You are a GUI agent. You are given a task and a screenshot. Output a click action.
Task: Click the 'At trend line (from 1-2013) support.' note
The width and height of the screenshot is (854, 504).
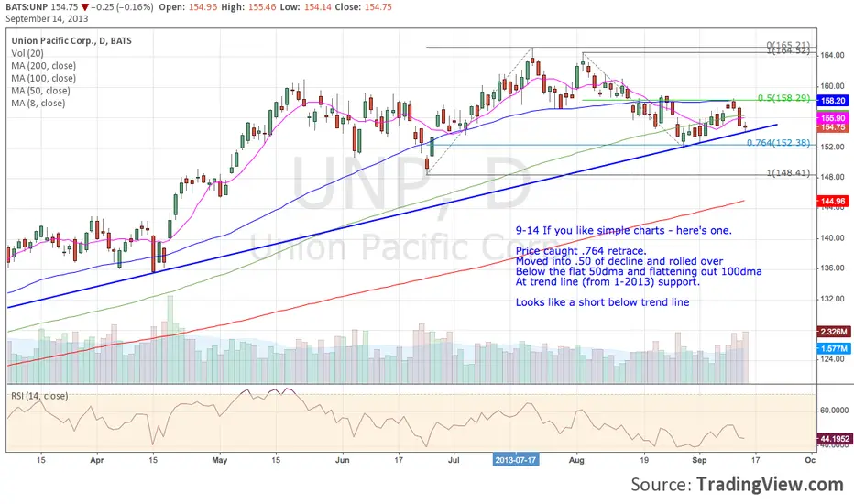coord(608,281)
